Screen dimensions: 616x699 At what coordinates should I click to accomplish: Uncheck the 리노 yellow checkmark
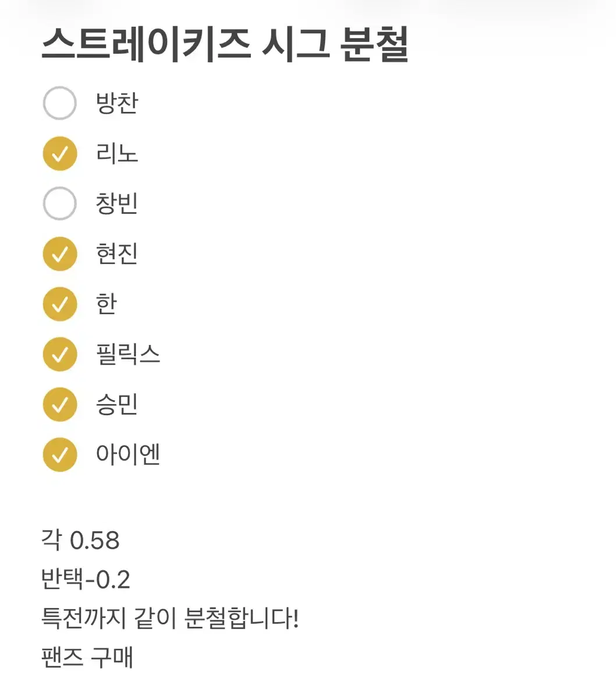coord(59,154)
